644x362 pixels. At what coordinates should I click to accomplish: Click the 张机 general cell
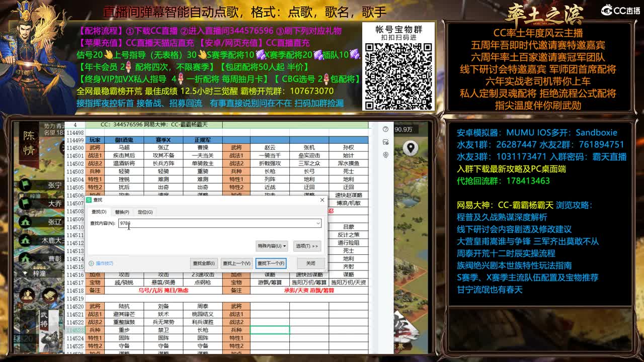tap(309, 148)
